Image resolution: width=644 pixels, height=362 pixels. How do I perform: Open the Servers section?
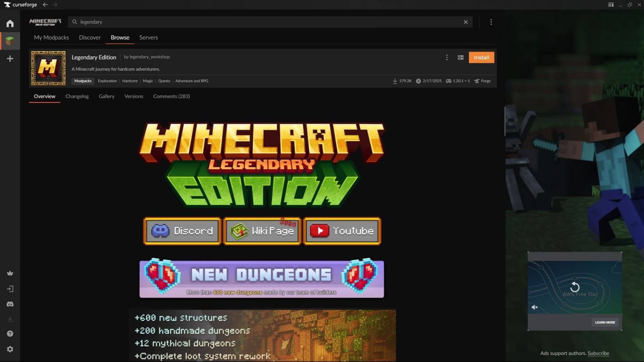148,37
